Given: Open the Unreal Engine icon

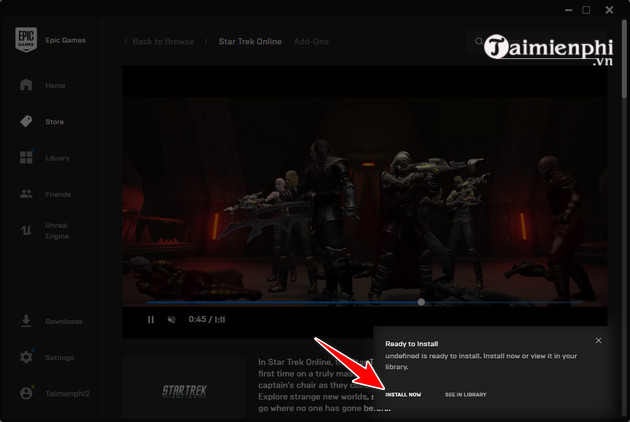Looking at the screenshot, I should pos(27,230).
